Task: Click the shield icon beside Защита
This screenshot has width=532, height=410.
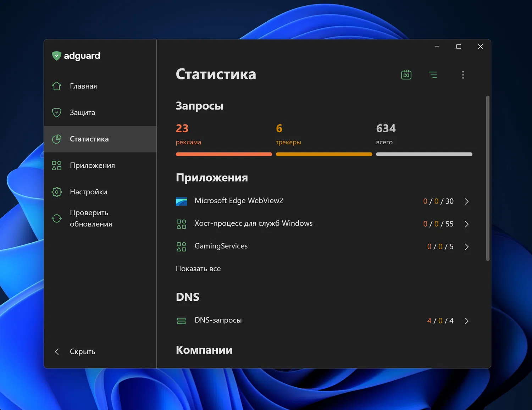Action: [x=57, y=112]
